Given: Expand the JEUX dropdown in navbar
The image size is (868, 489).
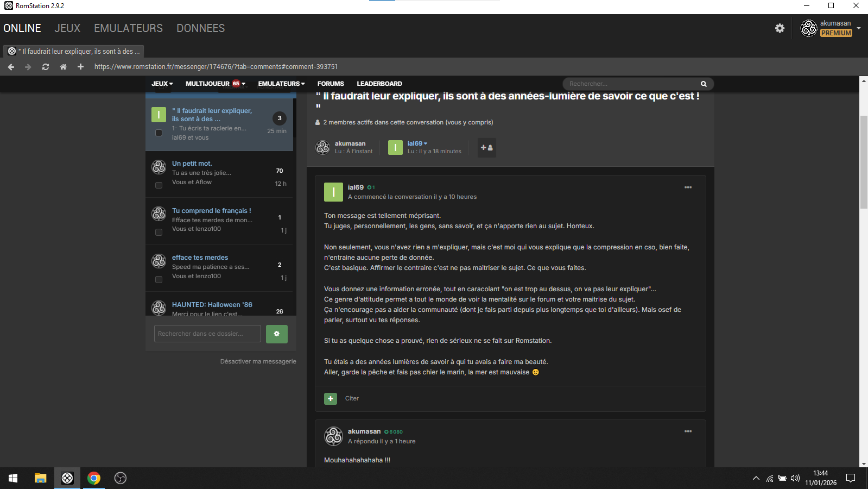Looking at the screenshot, I should pos(162,84).
